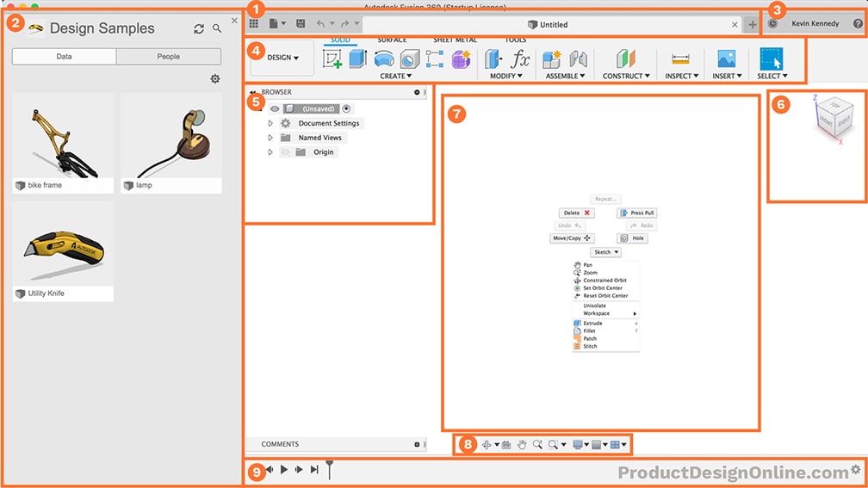Activate the Unsaved component radio button
Screen dimensions: 868x488
pyautogui.click(x=346, y=108)
